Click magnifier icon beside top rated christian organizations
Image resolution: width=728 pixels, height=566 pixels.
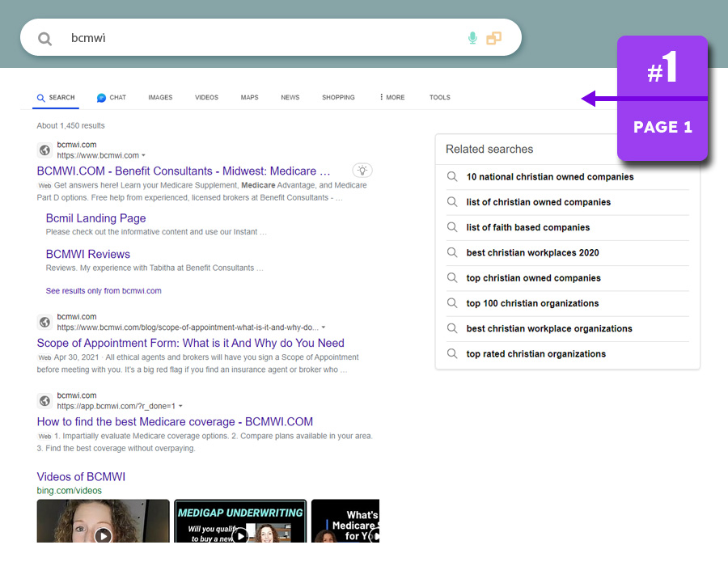451,353
